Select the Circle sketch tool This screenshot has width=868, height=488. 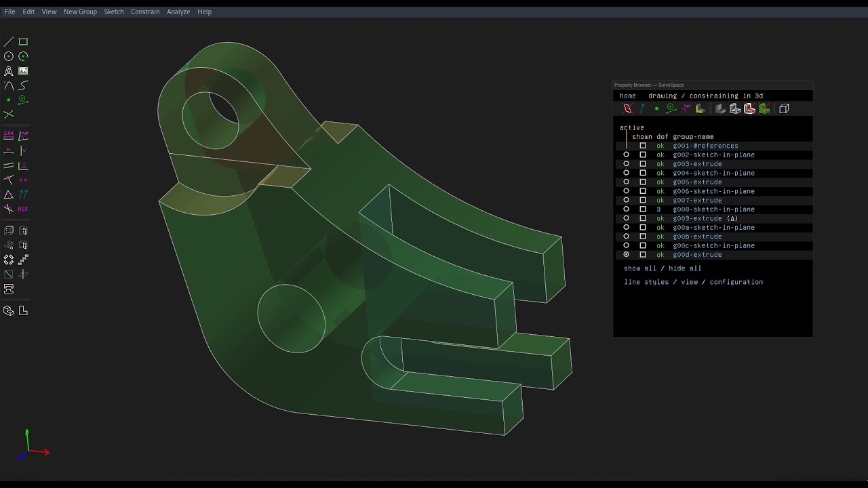(9, 56)
